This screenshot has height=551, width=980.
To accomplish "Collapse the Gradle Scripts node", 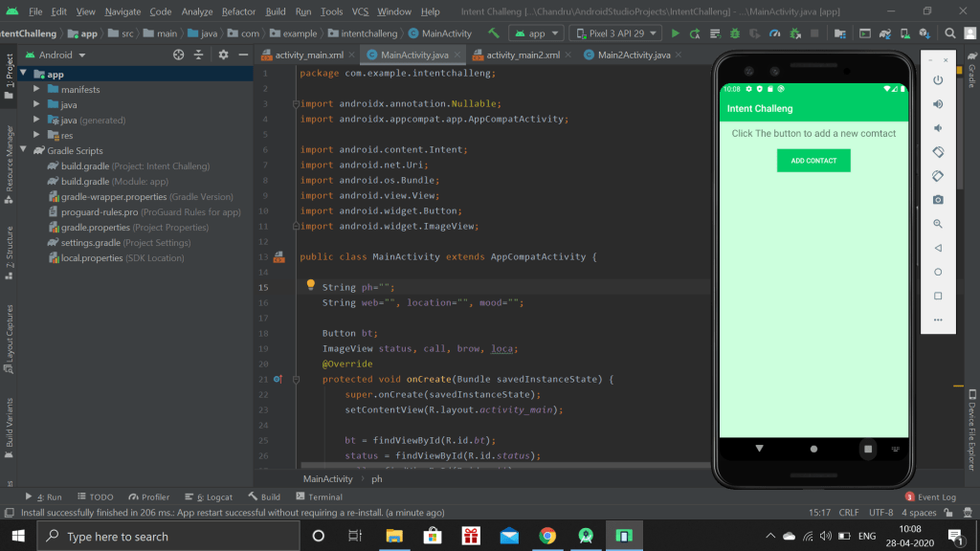I will pyautogui.click(x=23, y=151).
